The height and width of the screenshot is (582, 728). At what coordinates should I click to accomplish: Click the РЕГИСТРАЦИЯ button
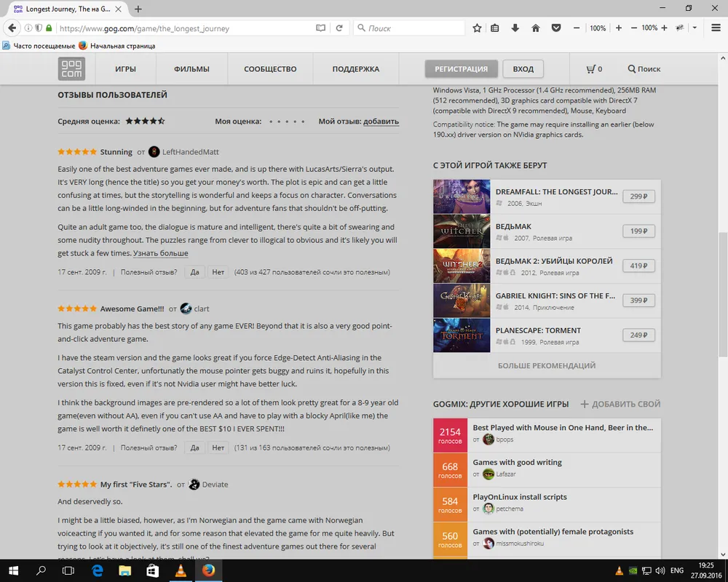click(461, 68)
